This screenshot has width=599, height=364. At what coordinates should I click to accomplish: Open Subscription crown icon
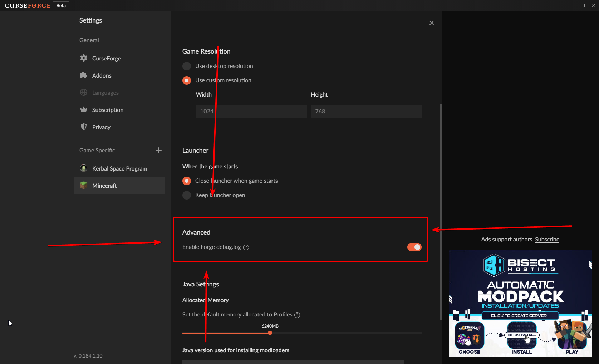(x=84, y=109)
